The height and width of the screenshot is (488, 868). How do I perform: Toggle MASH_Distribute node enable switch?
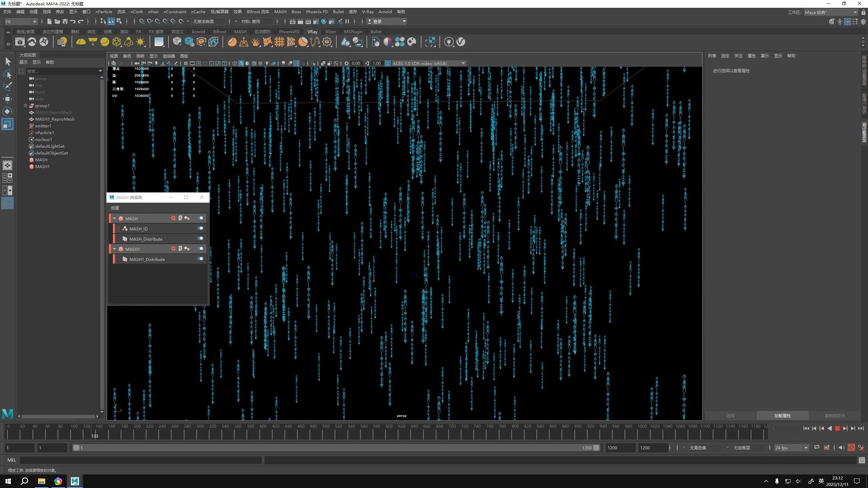[x=200, y=239]
